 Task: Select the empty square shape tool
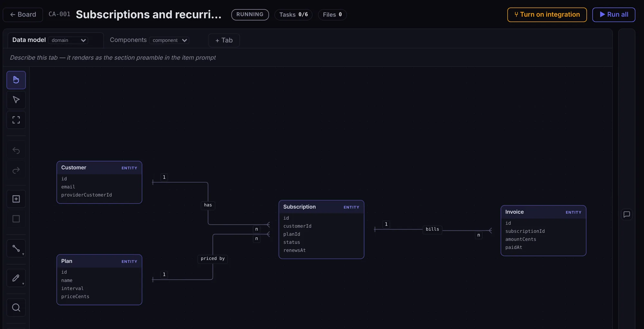pos(16,219)
